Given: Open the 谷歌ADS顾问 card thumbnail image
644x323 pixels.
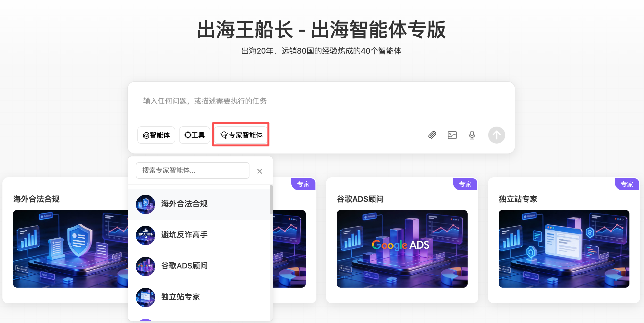Looking at the screenshot, I should pyautogui.click(x=402, y=249).
